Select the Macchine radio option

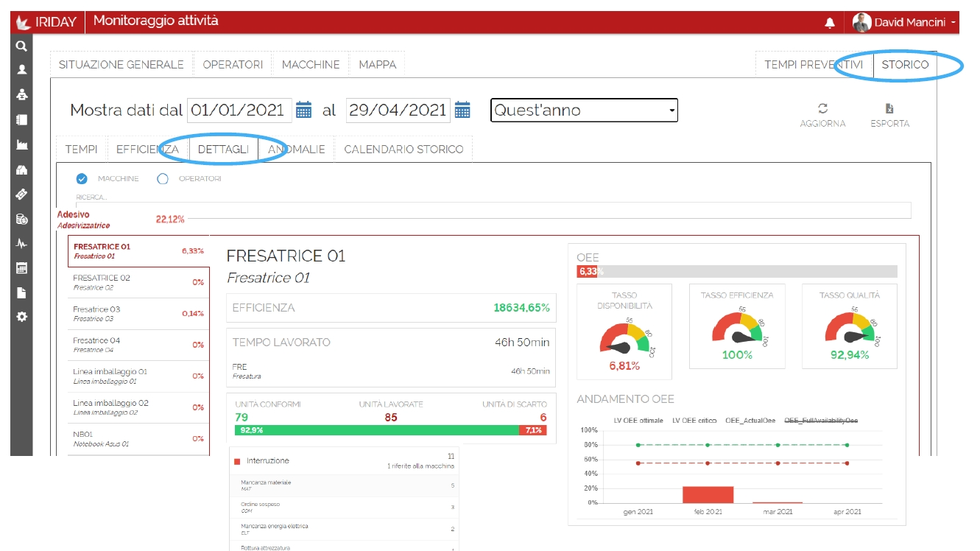point(82,179)
